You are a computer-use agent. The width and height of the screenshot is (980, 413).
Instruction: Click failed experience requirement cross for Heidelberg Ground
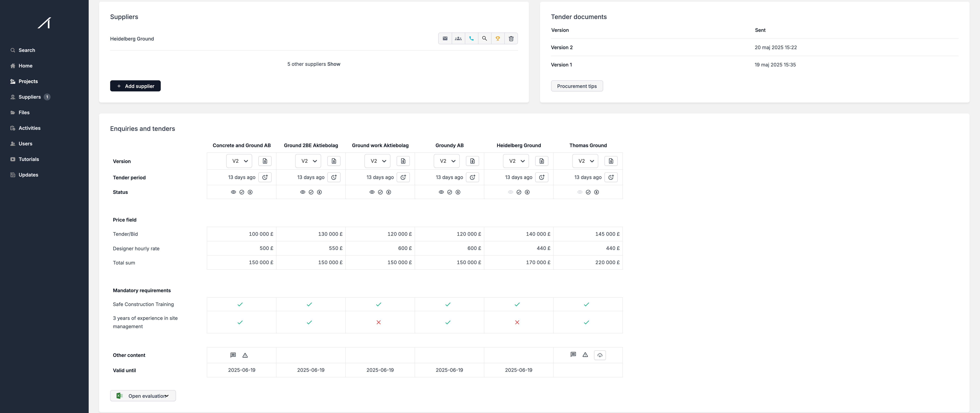pyautogui.click(x=517, y=322)
